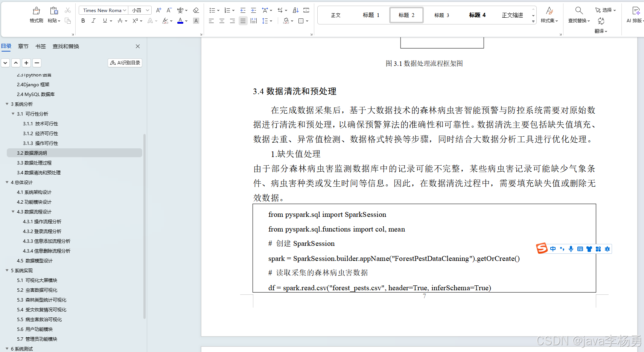The height and width of the screenshot is (352, 644).
Task: Close the navigation pane
Action: (x=138, y=46)
